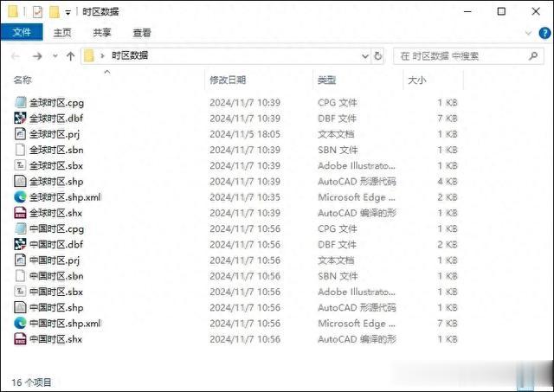Click the search magnifier icon
554x392 pixels.
(x=533, y=55)
